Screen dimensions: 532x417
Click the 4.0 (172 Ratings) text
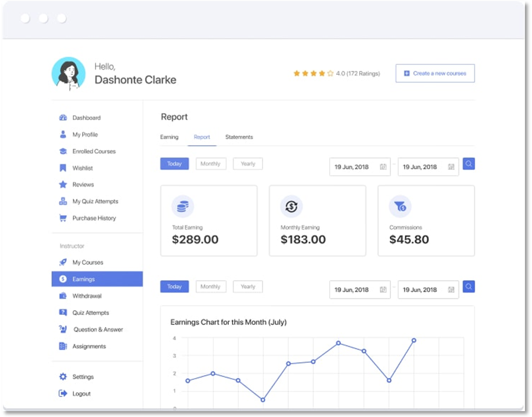358,73
